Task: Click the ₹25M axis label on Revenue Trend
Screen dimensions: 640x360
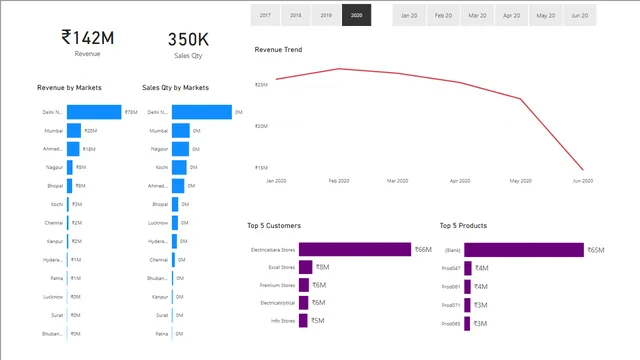Action: tap(261, 85)
